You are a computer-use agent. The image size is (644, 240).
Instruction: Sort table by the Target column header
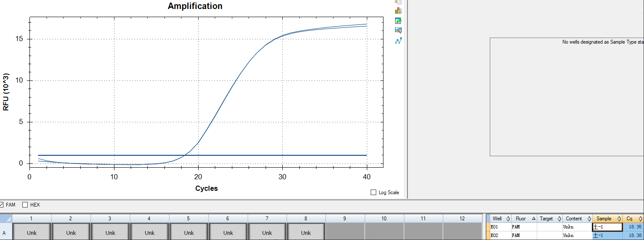pyautogui.click(x=550, y=219)
